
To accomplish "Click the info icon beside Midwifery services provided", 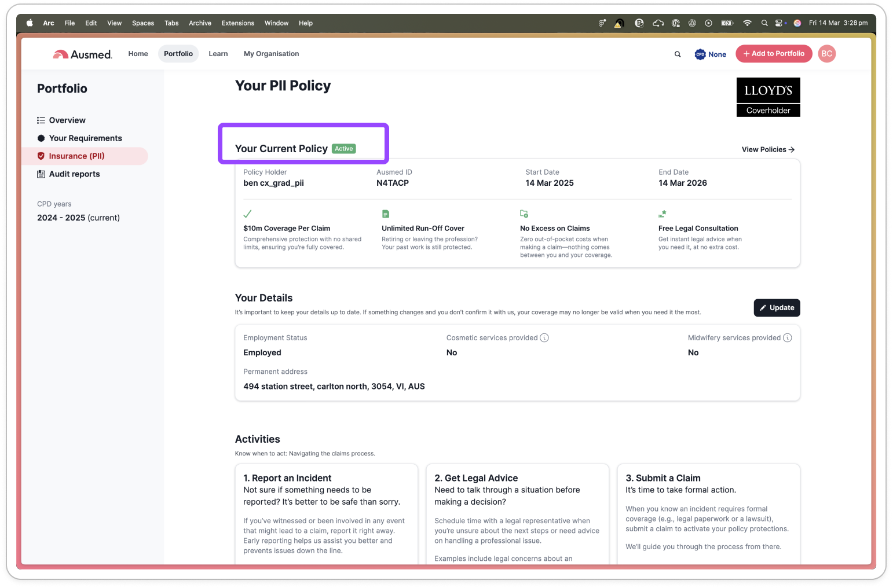I will [788, 337].
